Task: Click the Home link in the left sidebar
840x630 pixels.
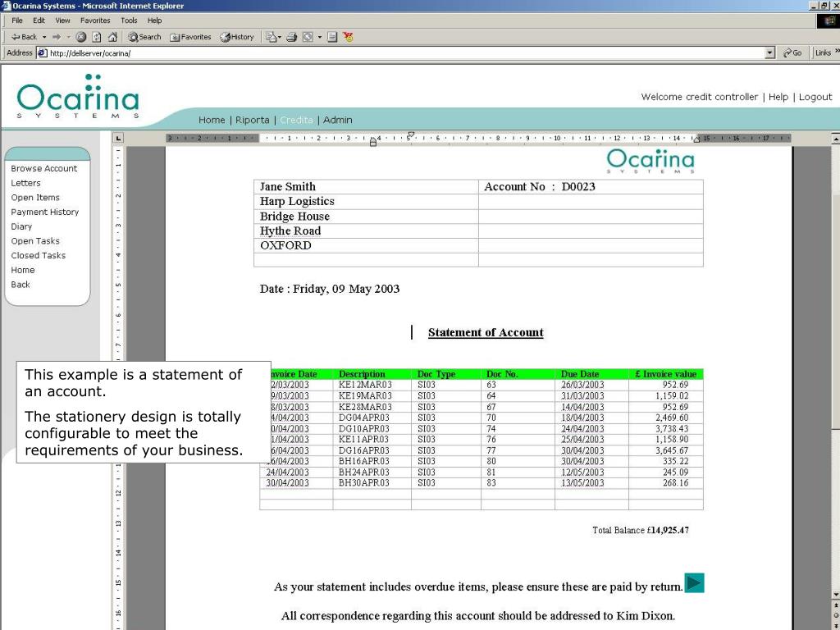Action: [22, 269]
